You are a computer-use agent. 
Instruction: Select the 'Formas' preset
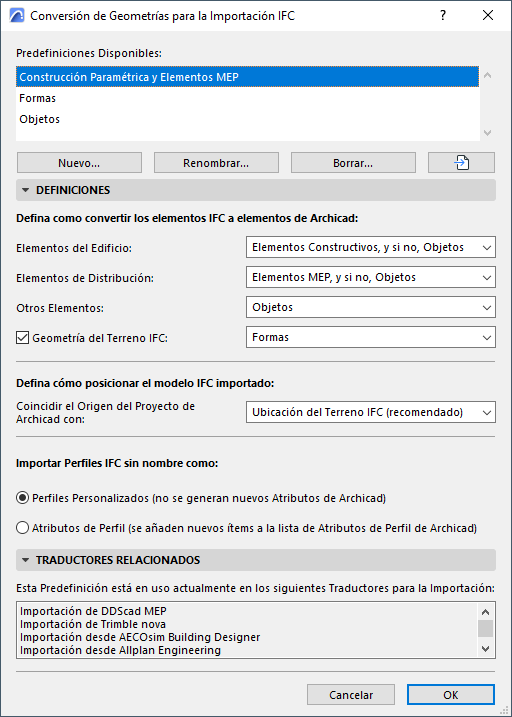click(x=247, y=98)
